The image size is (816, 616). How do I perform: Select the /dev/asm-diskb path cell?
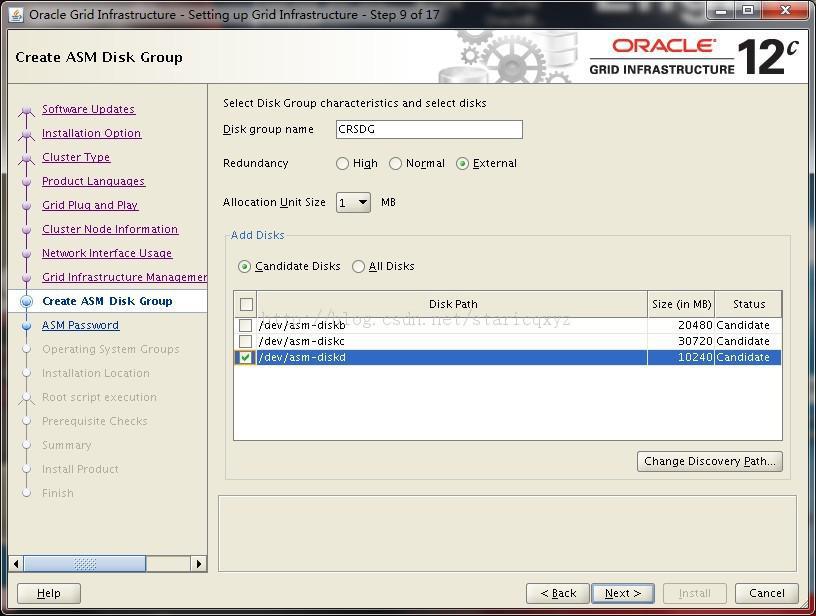pos(452,325)
